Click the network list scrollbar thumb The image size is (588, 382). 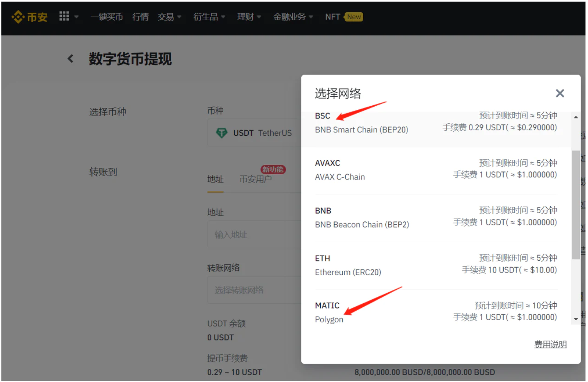576,205
